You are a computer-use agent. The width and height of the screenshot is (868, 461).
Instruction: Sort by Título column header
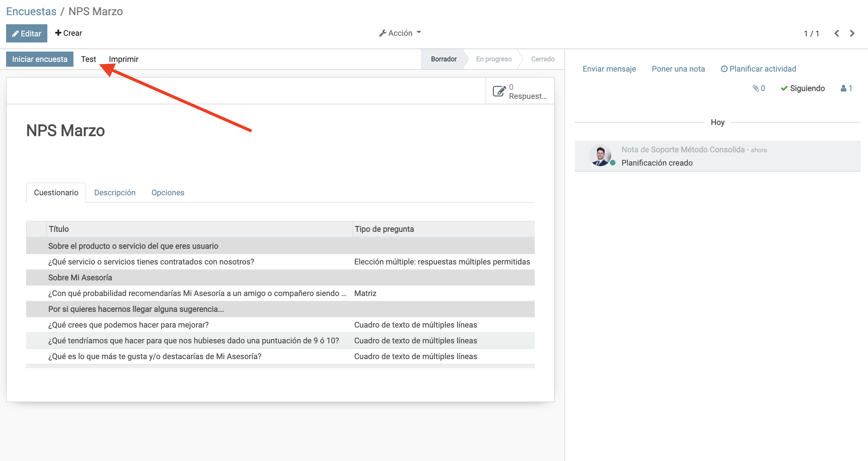199,229
